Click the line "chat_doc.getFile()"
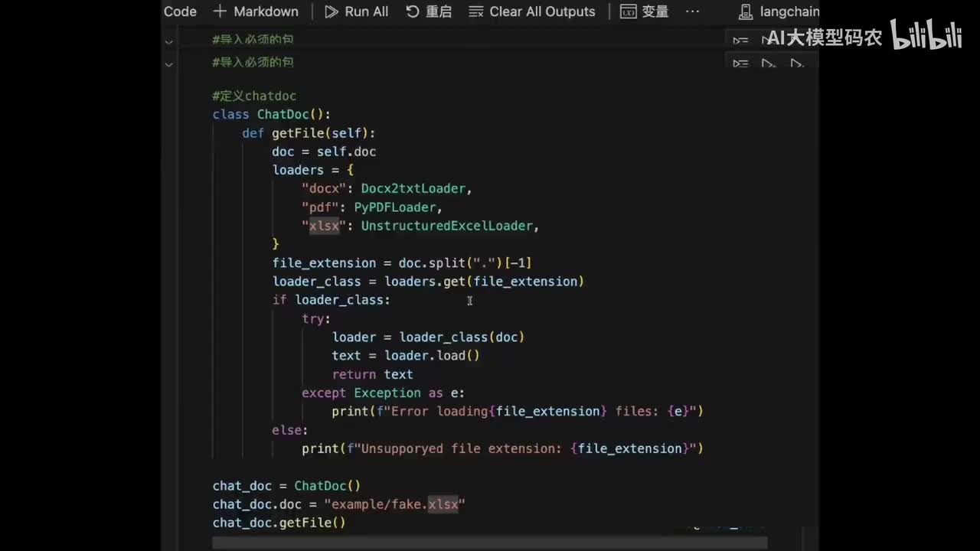The height and width of the screenshot is (551, 980). tap(279, 523)
